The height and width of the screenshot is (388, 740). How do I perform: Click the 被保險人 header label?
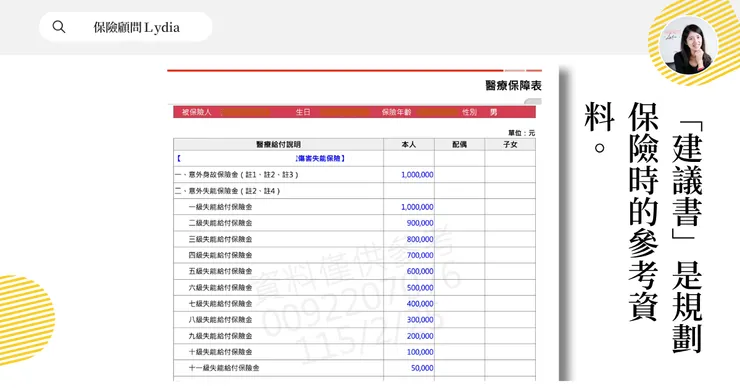196,112
